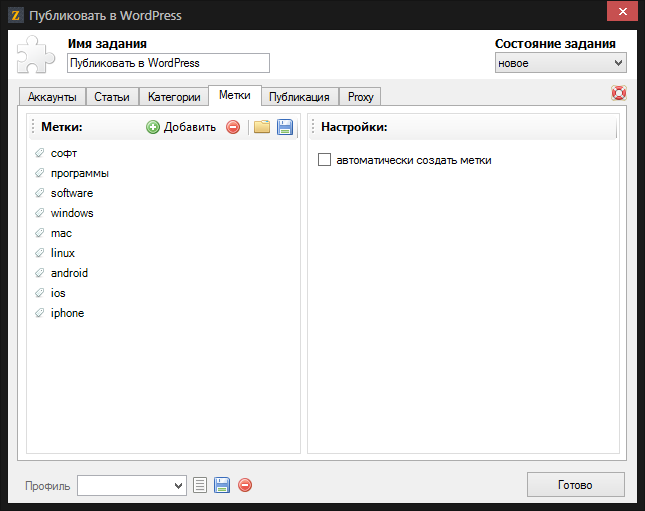Open help via the lifebuoy icon

(x=618, y=94)
